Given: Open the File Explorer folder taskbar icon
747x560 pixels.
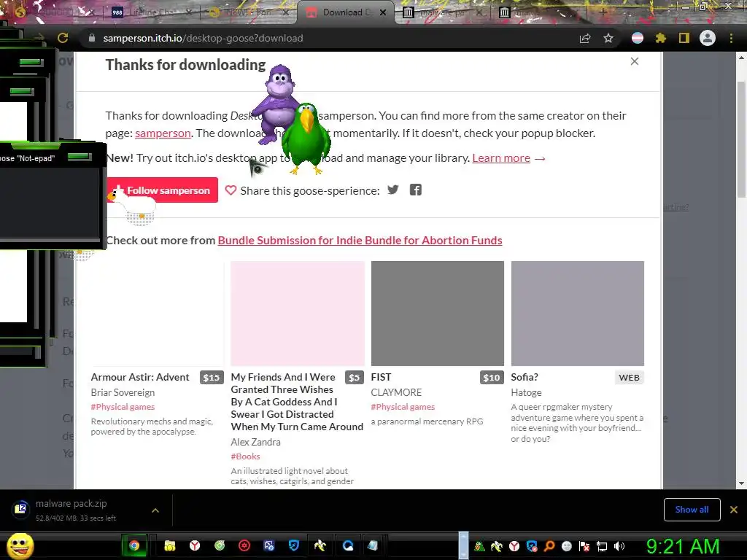Looking at the screenshot, I should click(x=169, y=545).
